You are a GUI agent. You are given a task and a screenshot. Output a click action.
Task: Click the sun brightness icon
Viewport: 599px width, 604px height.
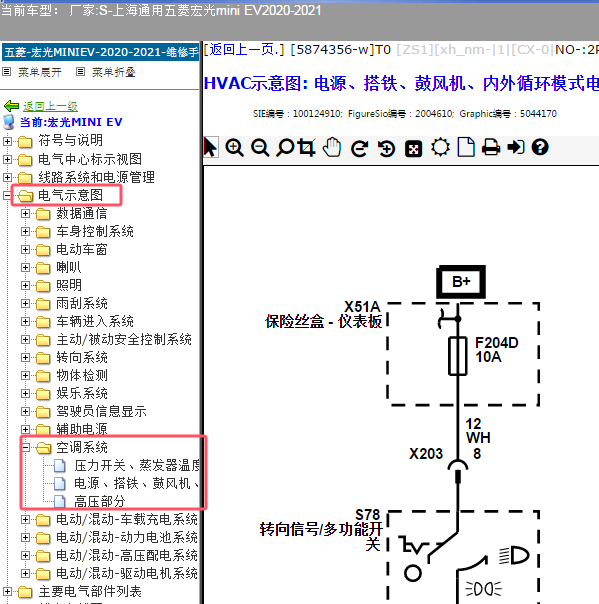440,148
